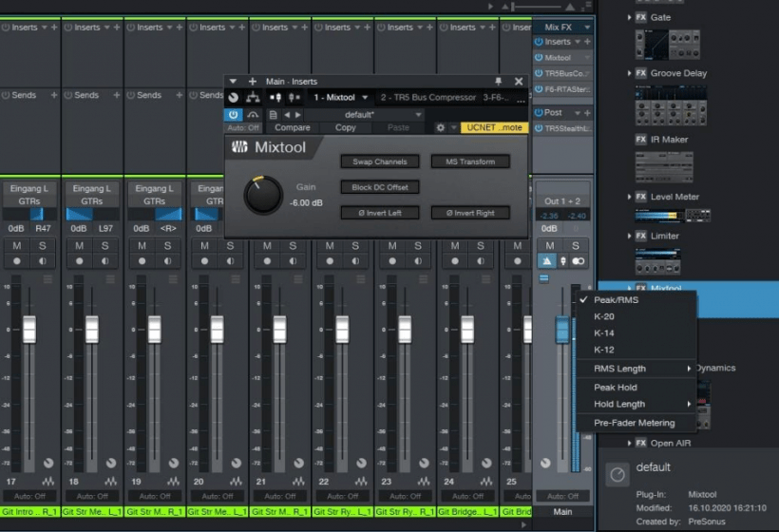
Task: Add insert on first channel with plus
Action: [x=53, y=28]
